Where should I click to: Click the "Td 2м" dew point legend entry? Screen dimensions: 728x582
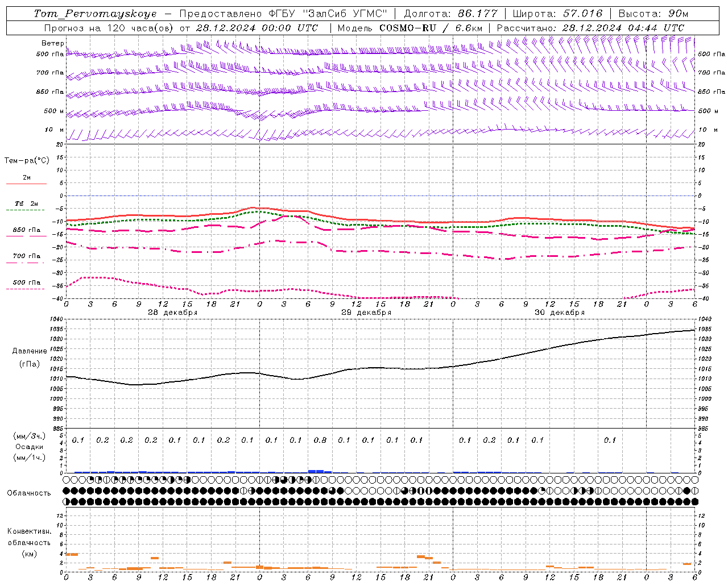27,203
